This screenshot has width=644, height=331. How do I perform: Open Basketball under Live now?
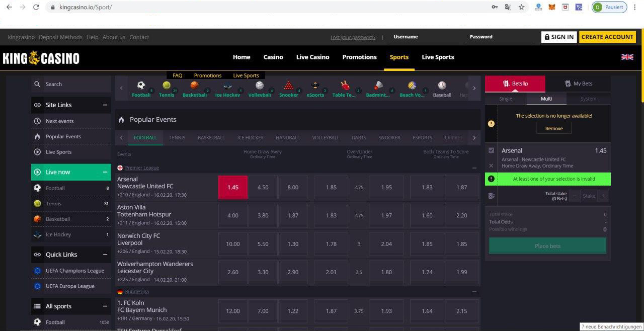[71, 219]
